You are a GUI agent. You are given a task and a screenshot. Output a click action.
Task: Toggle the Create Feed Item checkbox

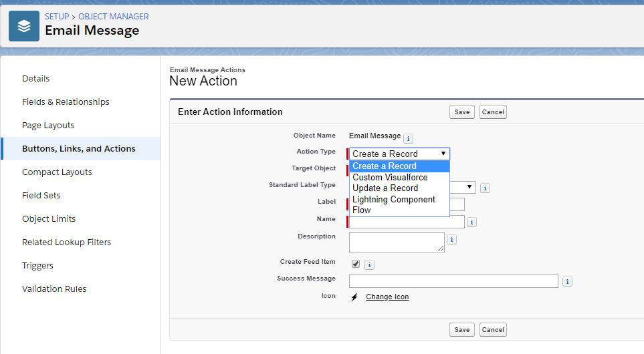pyautogui.click(x=356, y=264)
